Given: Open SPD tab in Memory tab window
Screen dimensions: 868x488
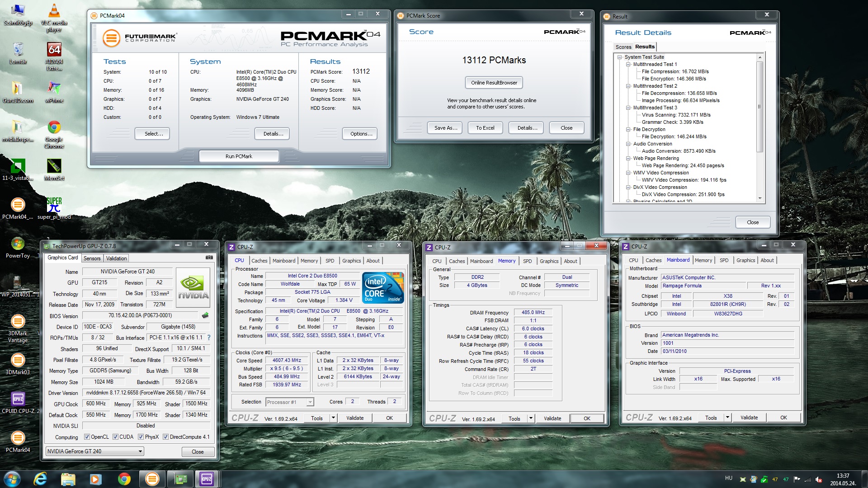Looking at the screenshot, I should pyautogui.click(x=528, y=261).
